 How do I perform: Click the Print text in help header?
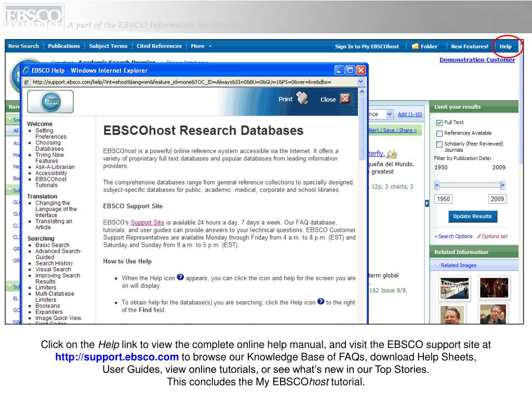coord(285,99)
